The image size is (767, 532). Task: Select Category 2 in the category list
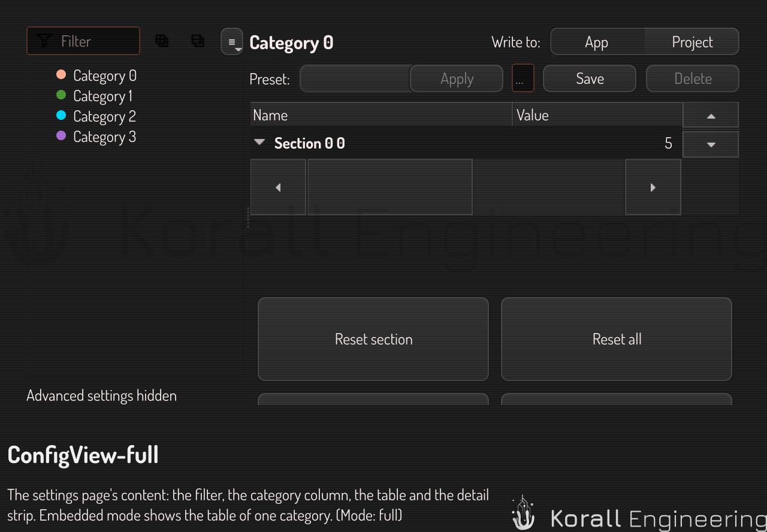(104, 116)
